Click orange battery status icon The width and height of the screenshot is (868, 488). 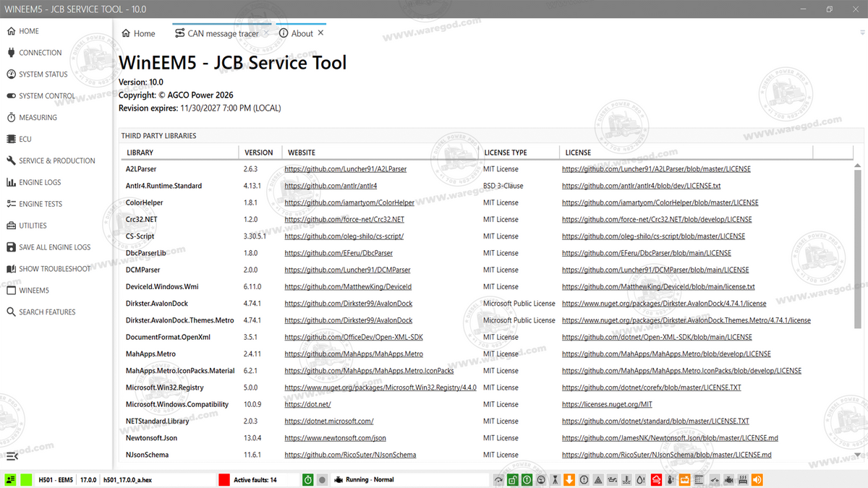[684, 479]
